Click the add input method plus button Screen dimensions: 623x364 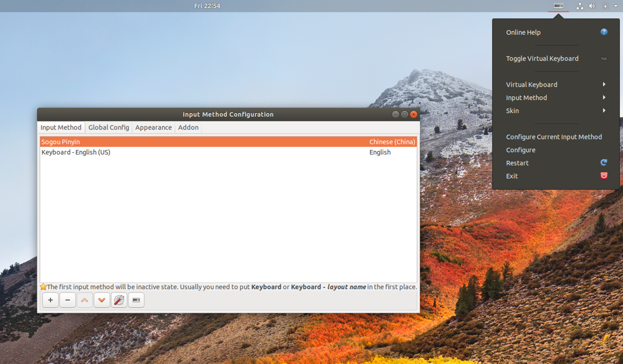click(51, 300)
